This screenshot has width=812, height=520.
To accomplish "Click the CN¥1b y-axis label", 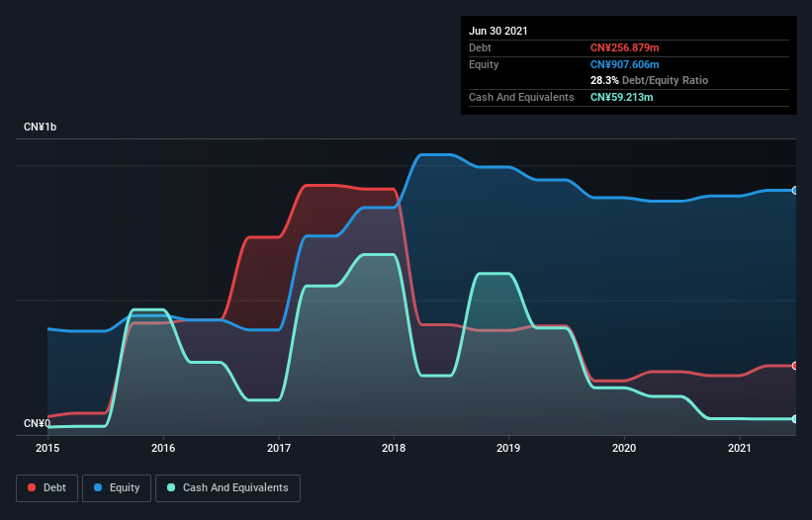I will tap(40, 127).
